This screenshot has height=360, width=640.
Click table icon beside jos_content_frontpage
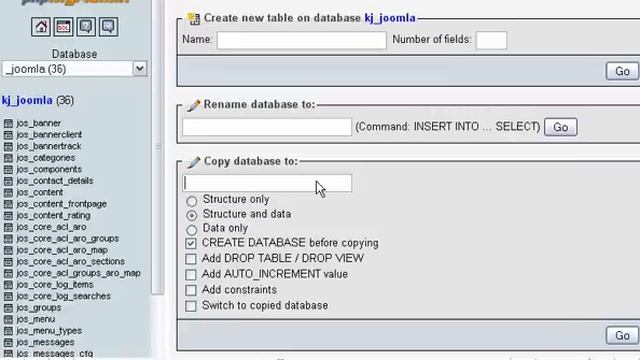(x=8, y=204)
